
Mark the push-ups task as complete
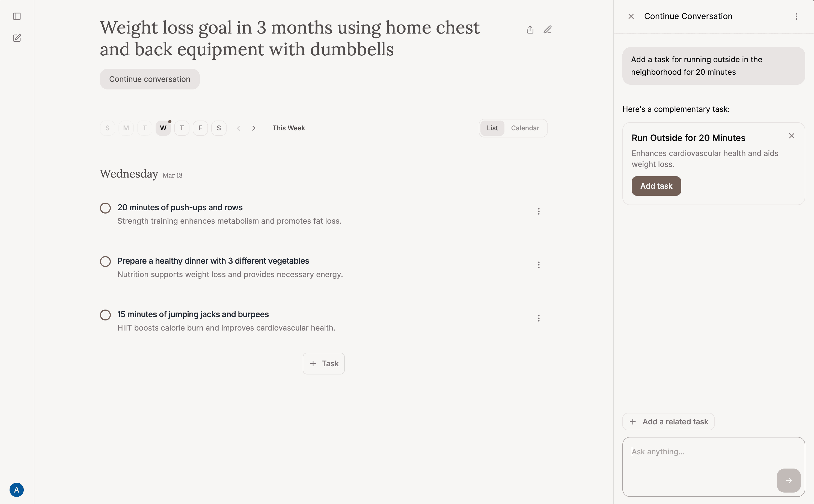click(105, 208)
